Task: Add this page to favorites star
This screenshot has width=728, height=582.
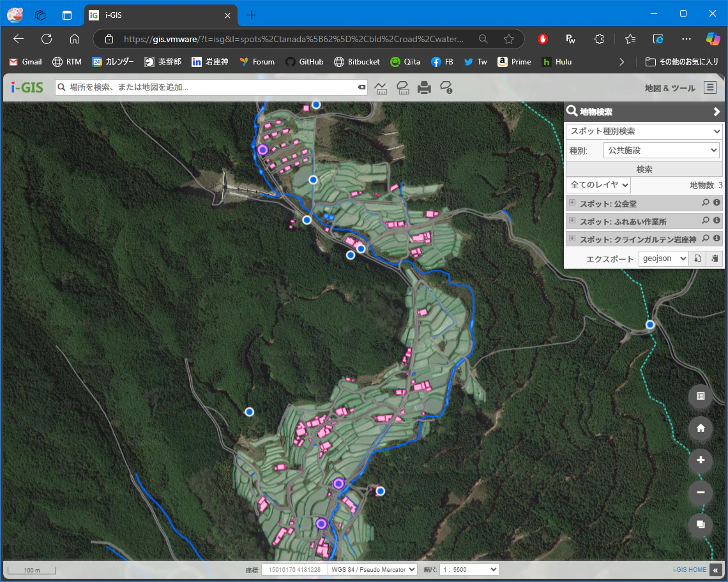Action: pyautogui.click(x=509, y=39)
